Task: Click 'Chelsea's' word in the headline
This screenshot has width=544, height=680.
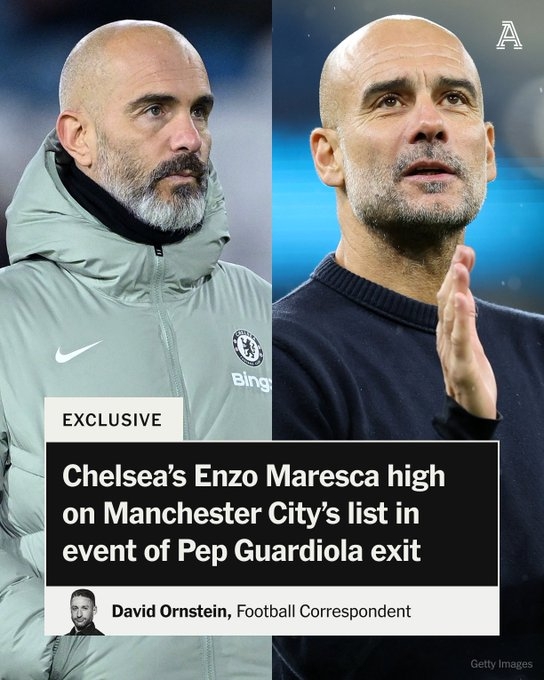Action: coord(125,476)
